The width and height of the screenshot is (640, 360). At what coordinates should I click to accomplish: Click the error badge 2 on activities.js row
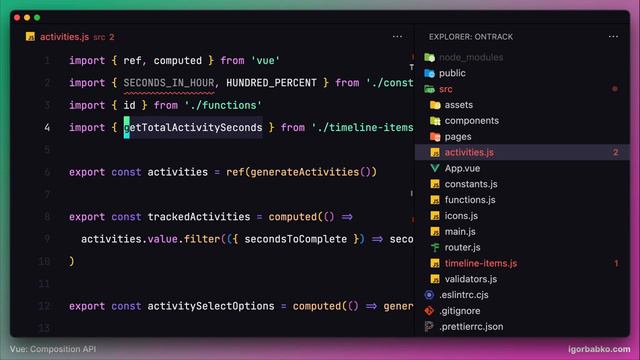pos(616,152)
